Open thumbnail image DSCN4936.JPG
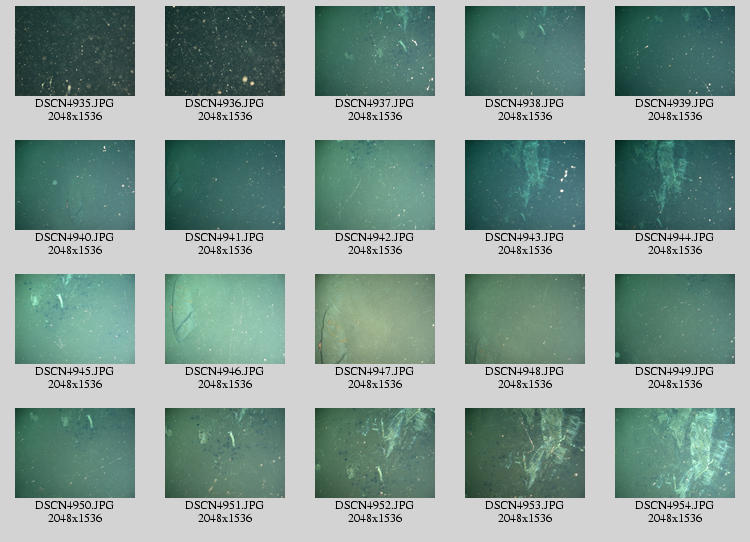The height and width of the screenshot is (542, 750). point(225,51)
